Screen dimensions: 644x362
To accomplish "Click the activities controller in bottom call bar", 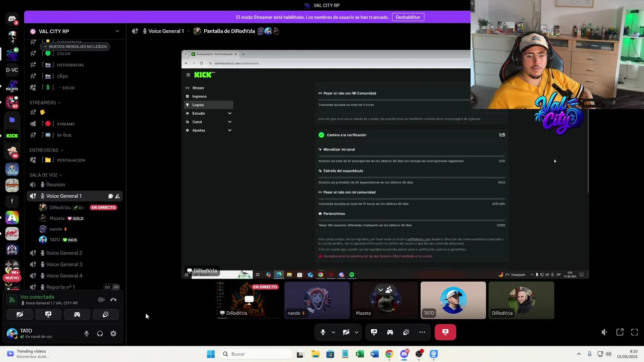I will pos(390,332).
